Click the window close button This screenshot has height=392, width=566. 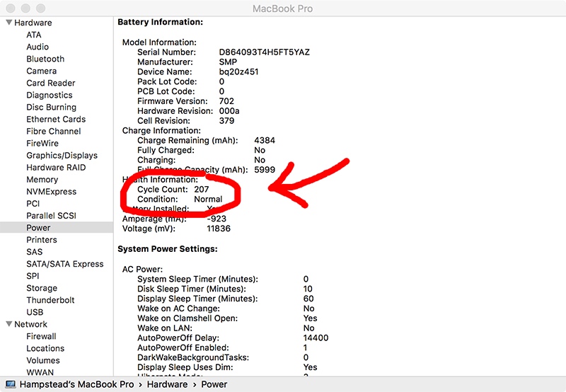pos(11,8)
